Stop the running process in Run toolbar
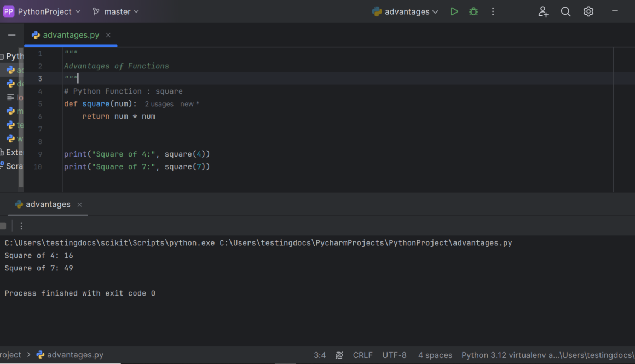This screenshot has width=635, height=364. click(x=3, y=226)
